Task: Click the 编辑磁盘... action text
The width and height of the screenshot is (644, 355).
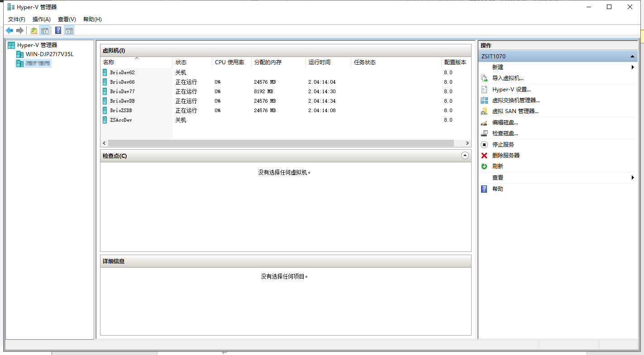Action: [505, 123]
